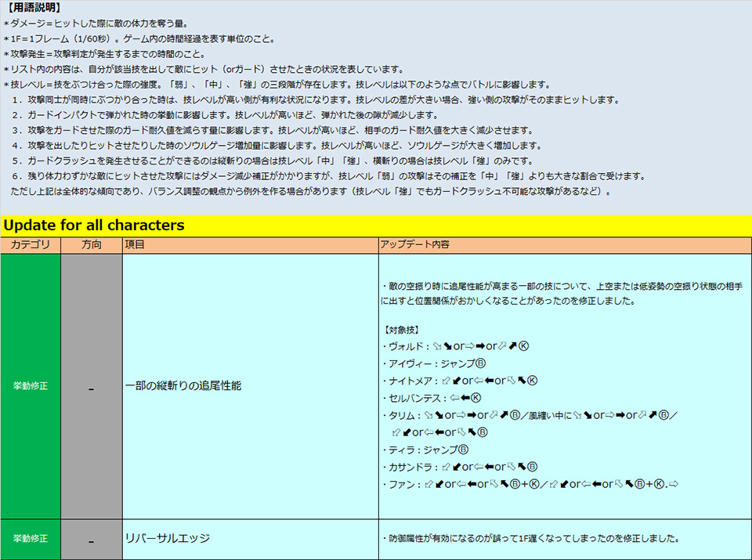Click the circled K icon in ヴォルド's command
Image resolution: width=752 pixels, height=560 pixels.
point(524,346)
